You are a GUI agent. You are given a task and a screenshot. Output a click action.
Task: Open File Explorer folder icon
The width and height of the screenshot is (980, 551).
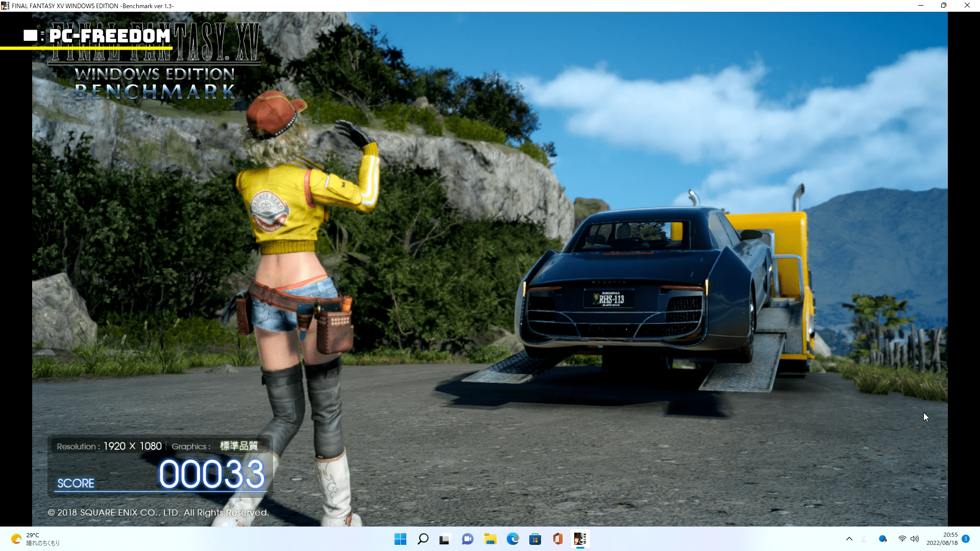click(x=490, y=539)
